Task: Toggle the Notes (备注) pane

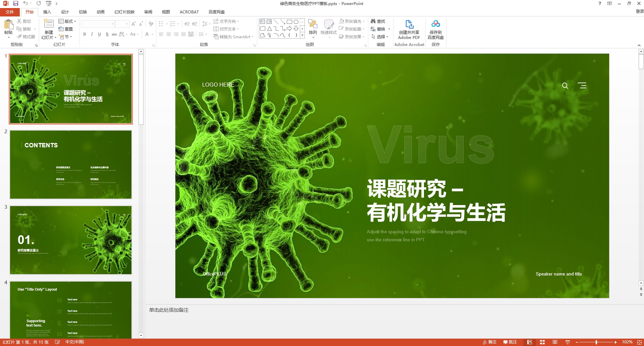Action: click(489, 342)
